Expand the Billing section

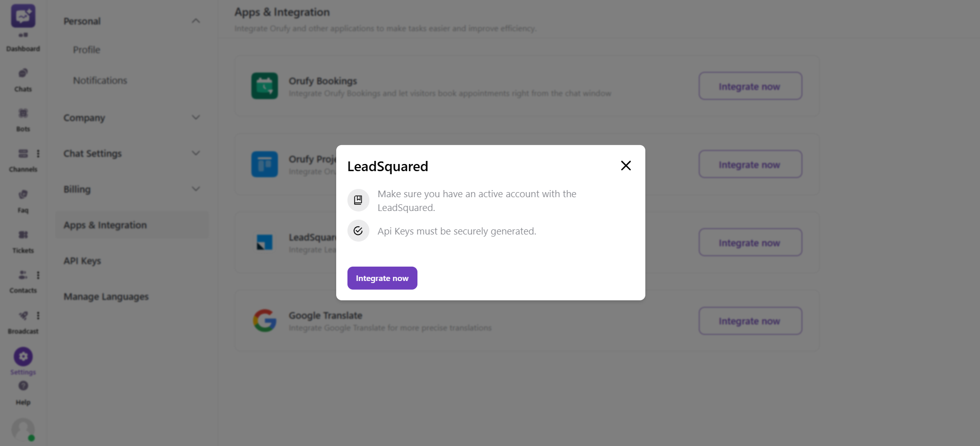196,189
